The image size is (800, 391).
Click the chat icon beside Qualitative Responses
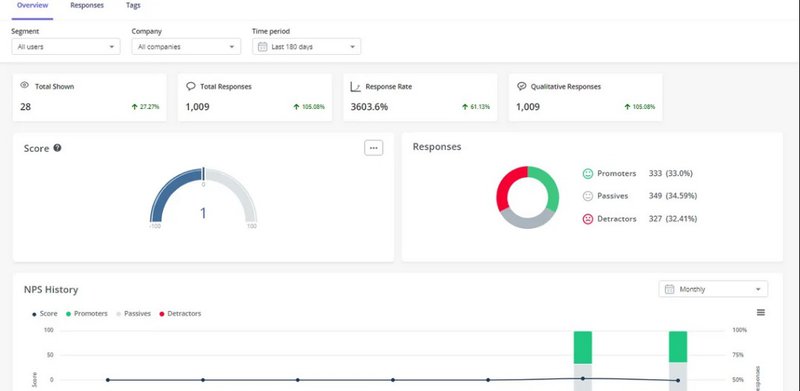pos(521,86)
